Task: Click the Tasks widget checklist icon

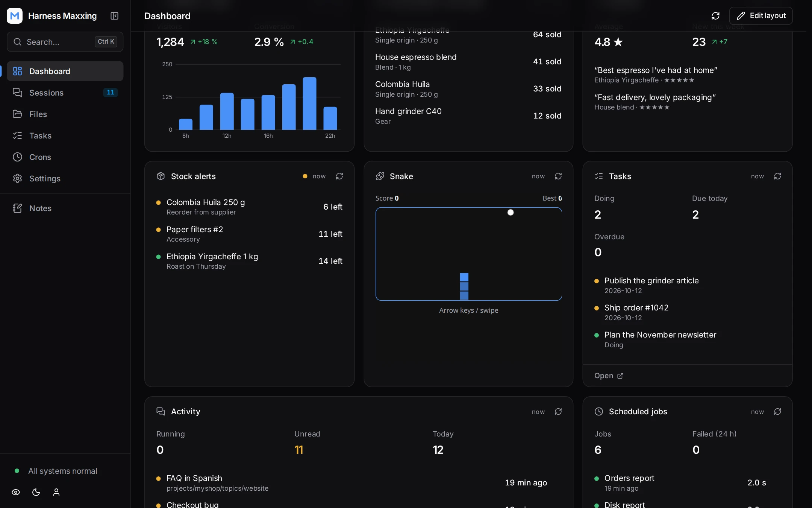Action: (599, 176)
